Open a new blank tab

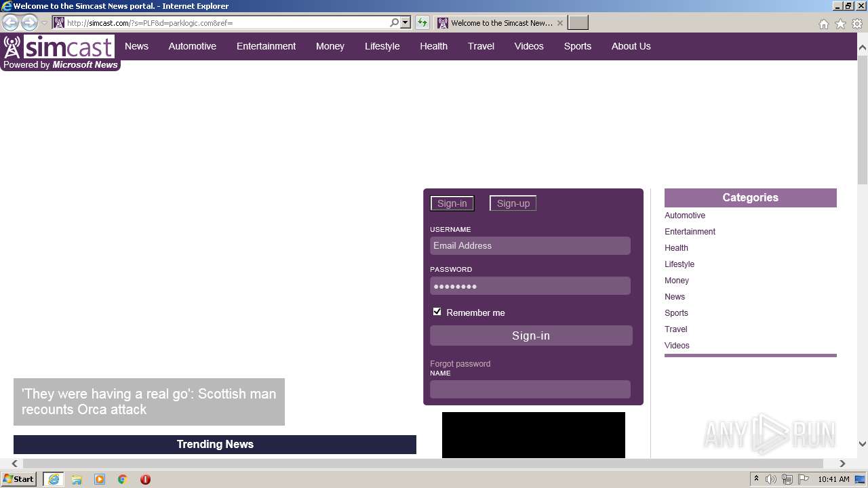pyautogui.click(x=578, y=23)
